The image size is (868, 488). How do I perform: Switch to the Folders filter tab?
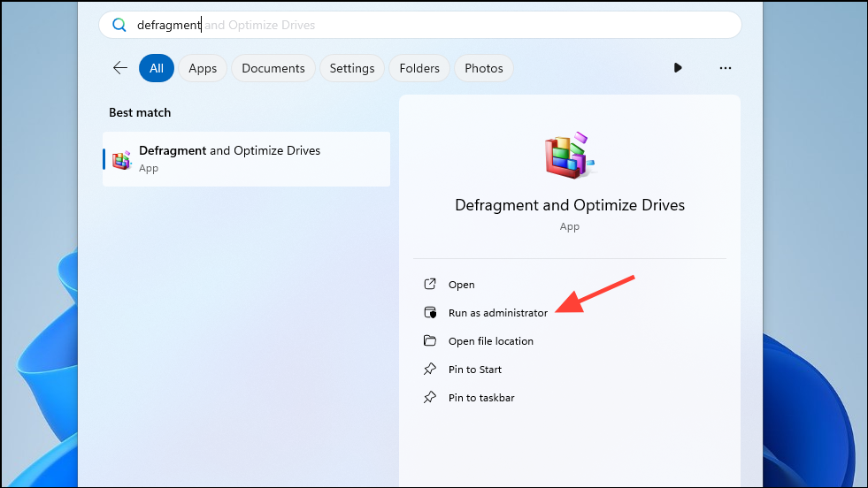point(419,68)
